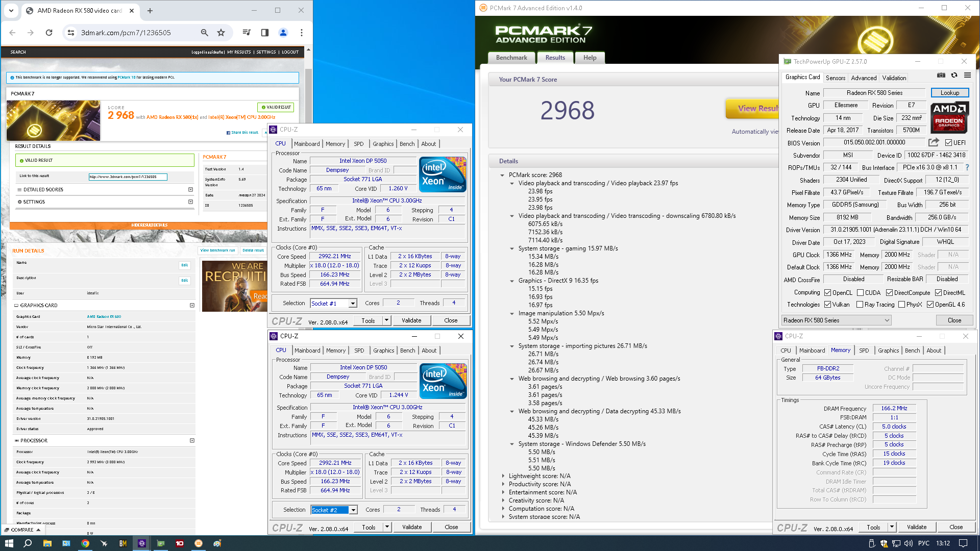Open Windows taskbar search

click(28, 543)
